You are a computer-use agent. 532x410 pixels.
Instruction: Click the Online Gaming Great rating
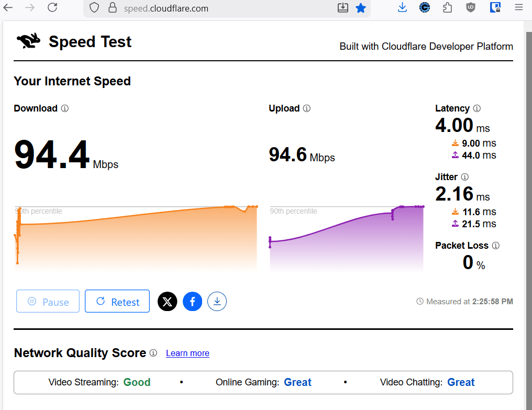pyautogui.click(x=263, y=382)
